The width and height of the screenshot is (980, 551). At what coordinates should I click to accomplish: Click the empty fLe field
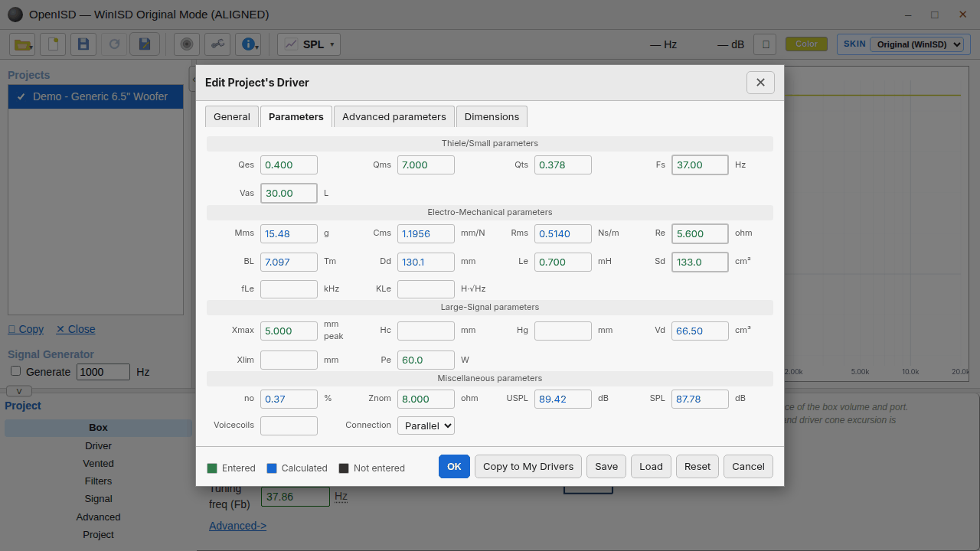289,289
